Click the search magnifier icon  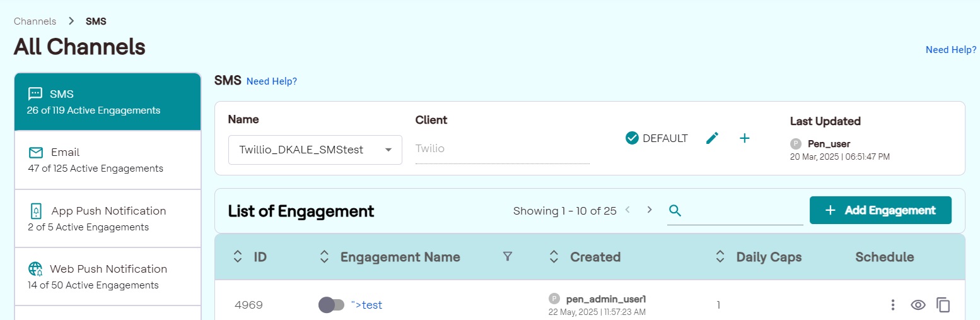675,210
